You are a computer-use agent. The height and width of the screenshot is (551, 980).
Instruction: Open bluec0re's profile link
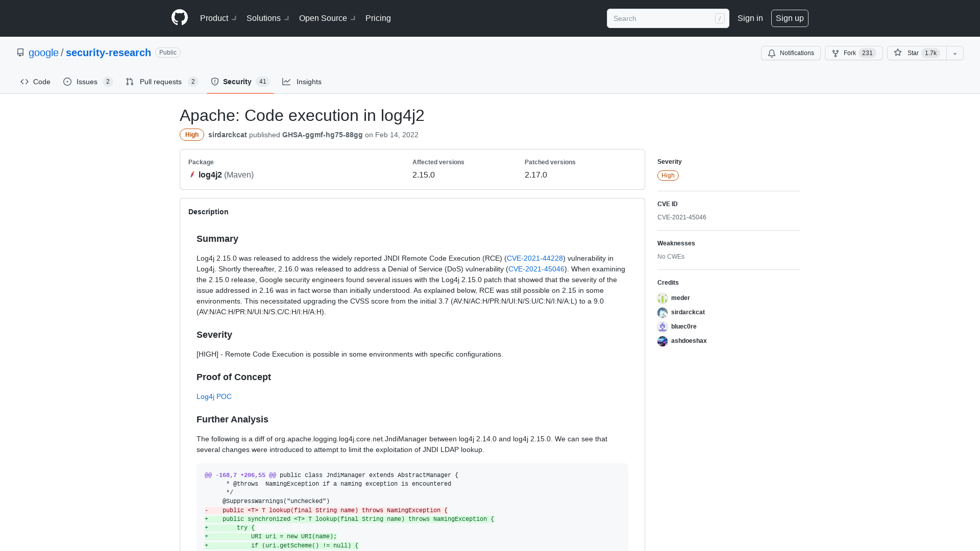click(x=684, y=327)
